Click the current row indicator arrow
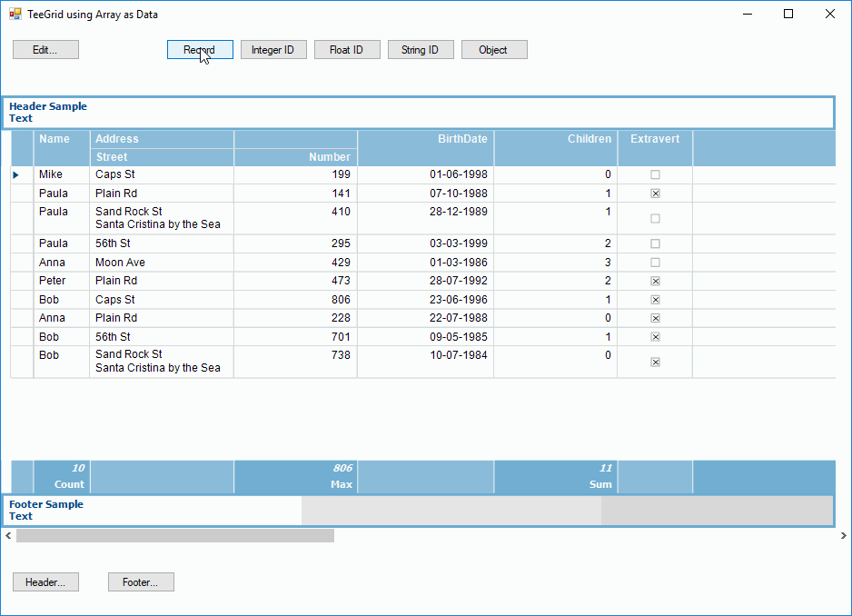Image resolution: width=852 pixels, height=616 pixels. 16,174
